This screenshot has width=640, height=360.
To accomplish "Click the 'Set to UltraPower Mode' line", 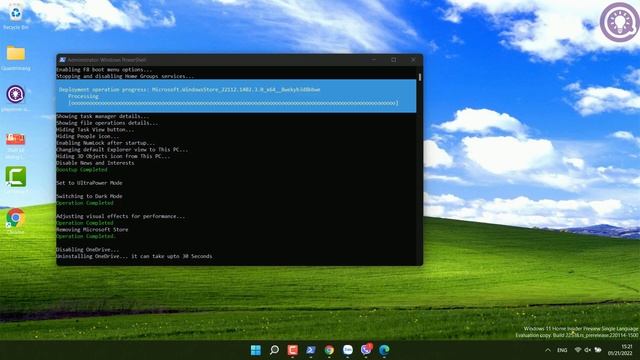I will tap(89, 183).
